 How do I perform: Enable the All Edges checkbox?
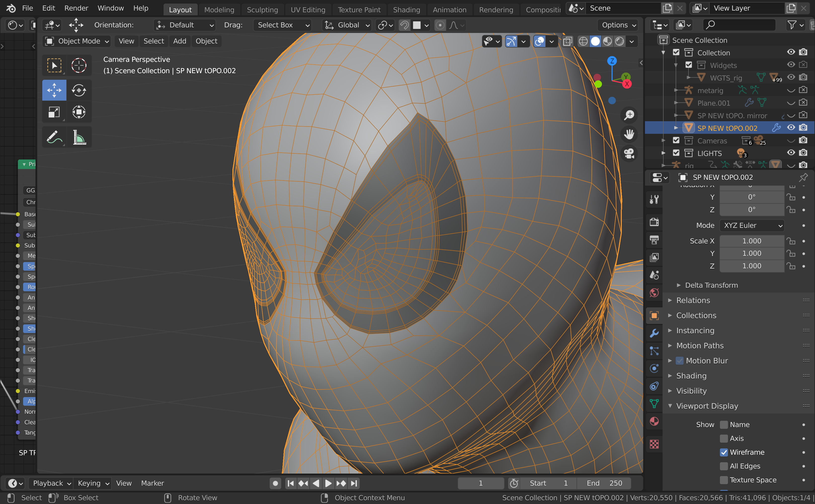point(724,466)
